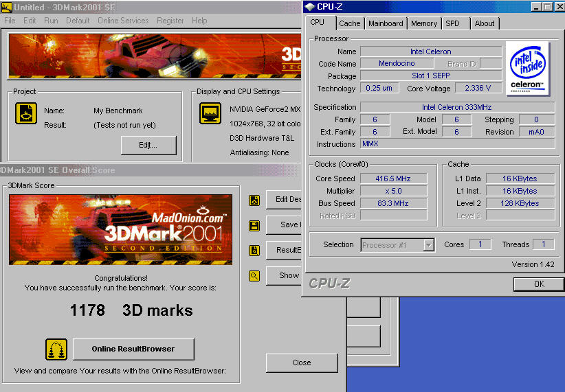Click the Intel Celeron Name field

click(431, 51)
